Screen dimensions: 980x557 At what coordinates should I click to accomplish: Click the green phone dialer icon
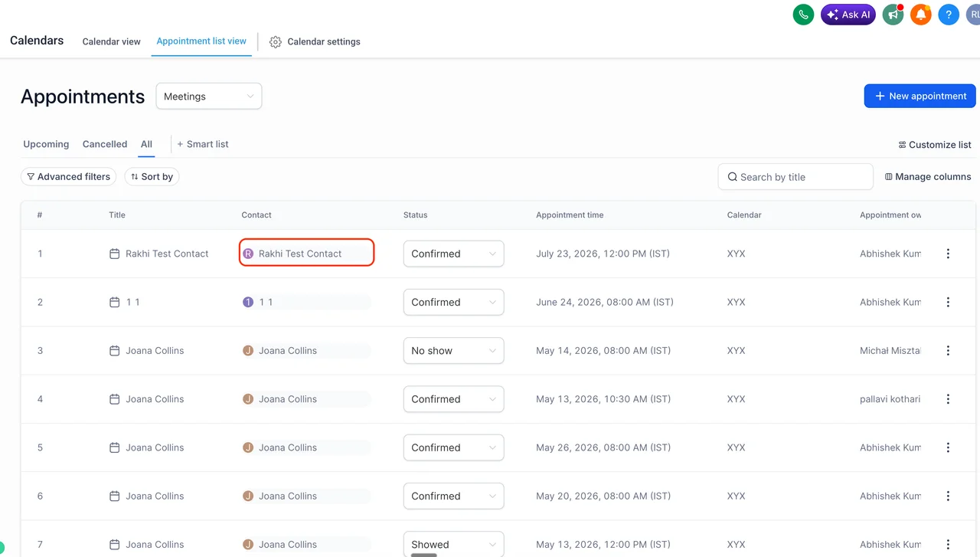click(803, 15)
